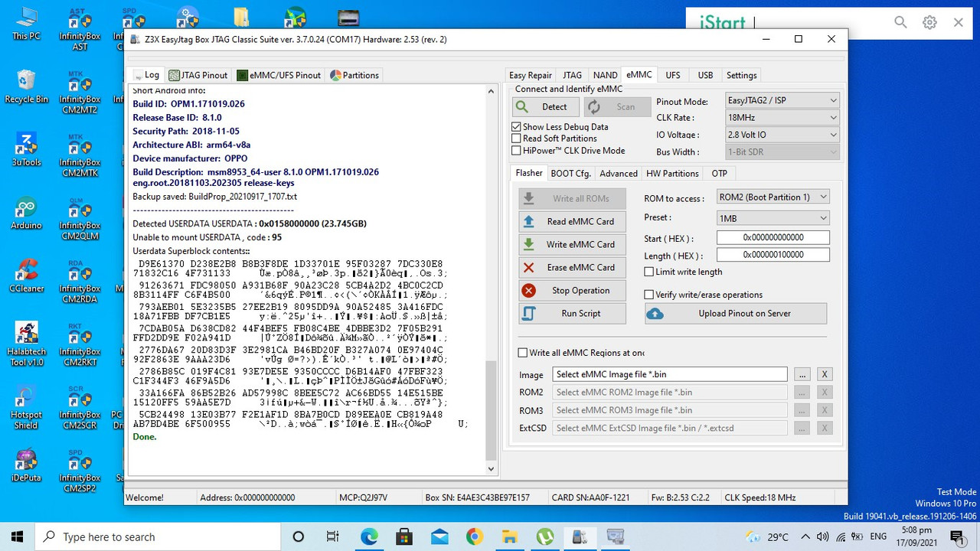This screenshot has height=551, width=980.
Task: Open Halabtech Tool V1.0 icon
Action: click(x=27, y=344)
